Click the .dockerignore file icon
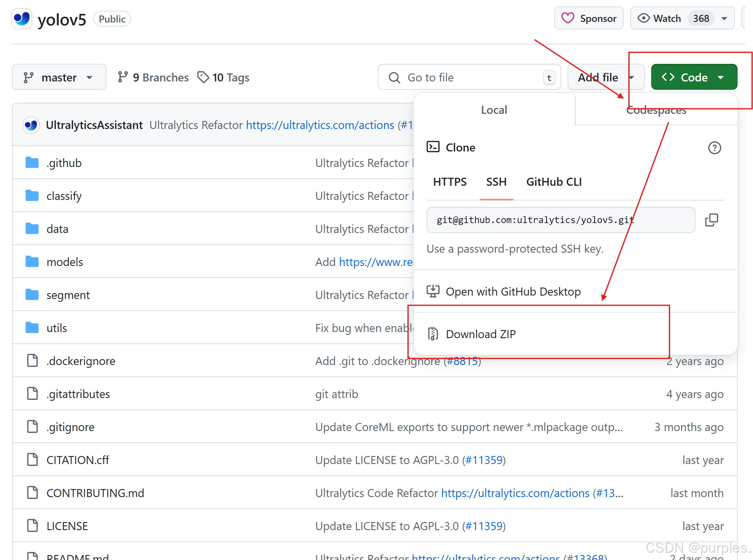This screenshot has height=560, width=753. 32,361
